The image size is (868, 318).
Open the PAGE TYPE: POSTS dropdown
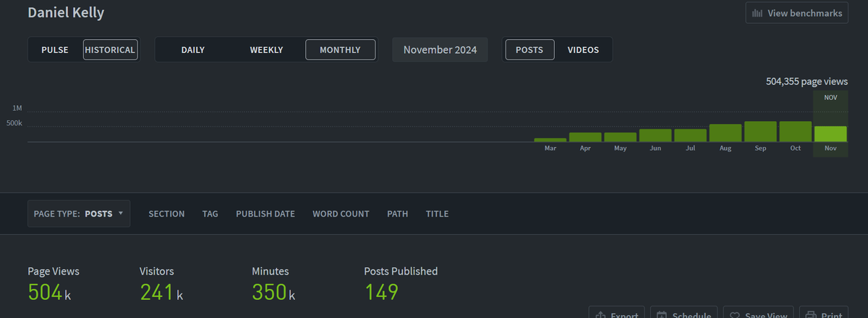(79, 214)
